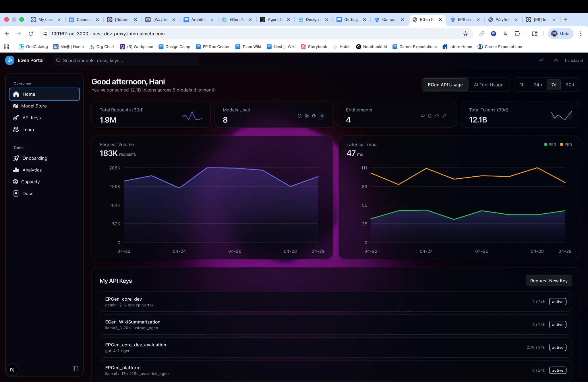Select the 30d time range
588x382 pixels.
[570, 85]
